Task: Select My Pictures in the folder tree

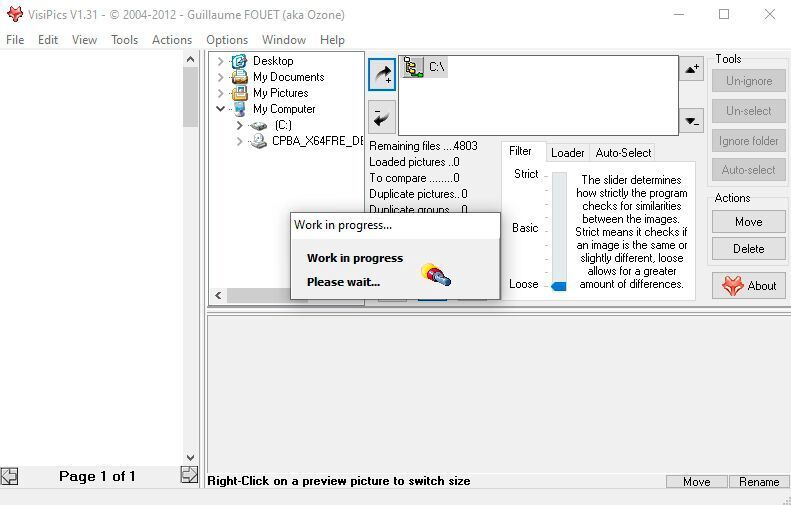Action: pyautogui.click(x=280, y=93)
